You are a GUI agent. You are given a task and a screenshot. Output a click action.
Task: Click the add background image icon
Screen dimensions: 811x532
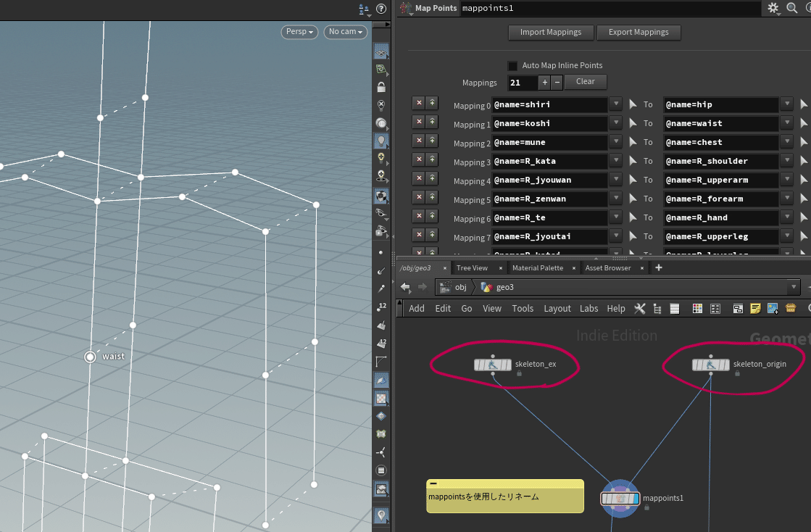point(773,308)
